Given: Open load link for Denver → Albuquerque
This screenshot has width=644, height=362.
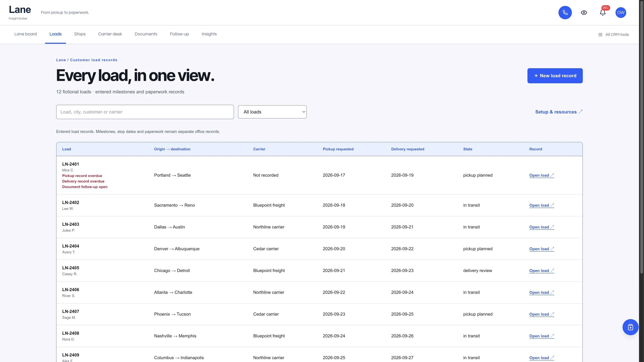Looking at the screenshot, I should tap(542, 249).
